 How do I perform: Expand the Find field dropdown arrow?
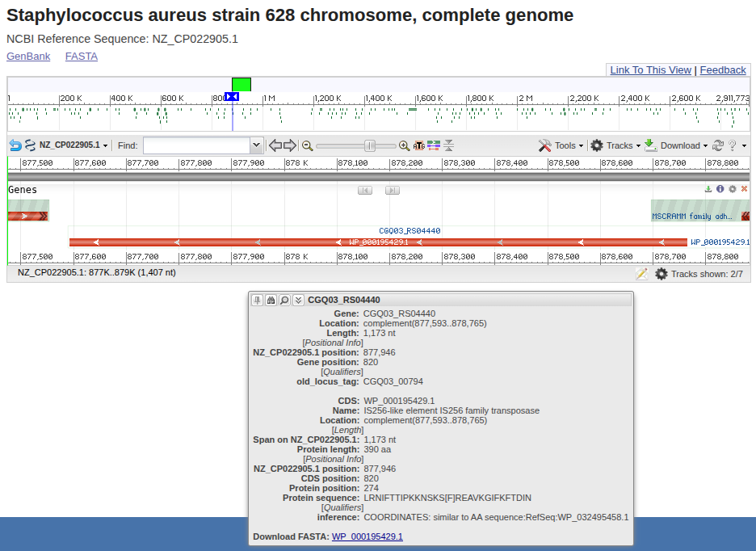(x=257, y=145)
